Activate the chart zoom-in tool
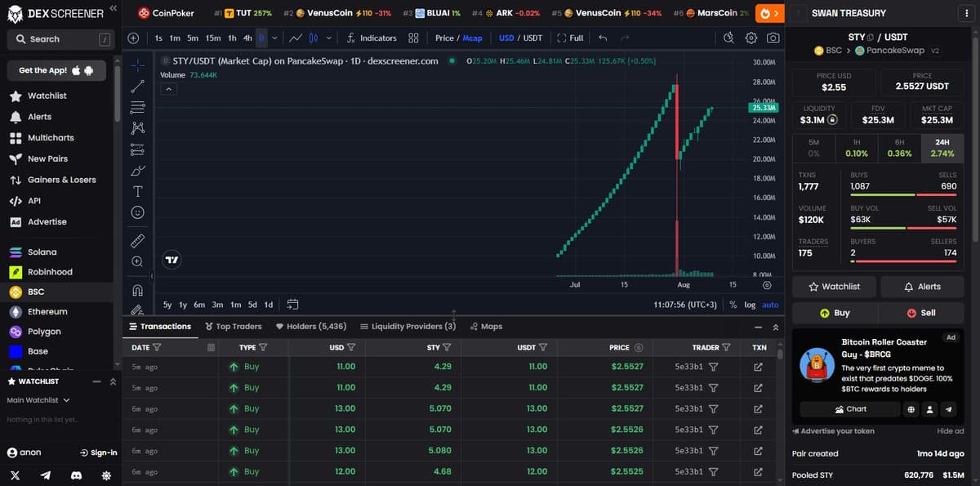This screenshot has height=486, width=980. point(138,261)
